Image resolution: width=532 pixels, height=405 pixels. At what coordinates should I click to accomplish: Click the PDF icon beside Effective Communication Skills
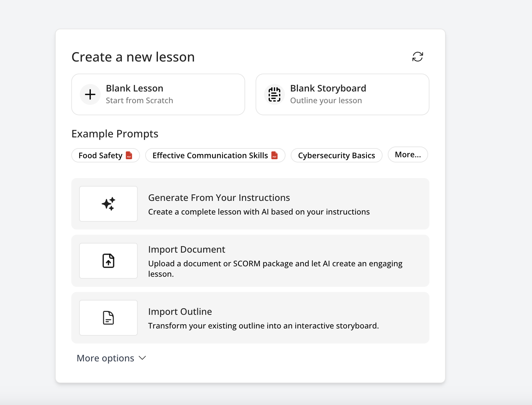(x=274, y=155)
